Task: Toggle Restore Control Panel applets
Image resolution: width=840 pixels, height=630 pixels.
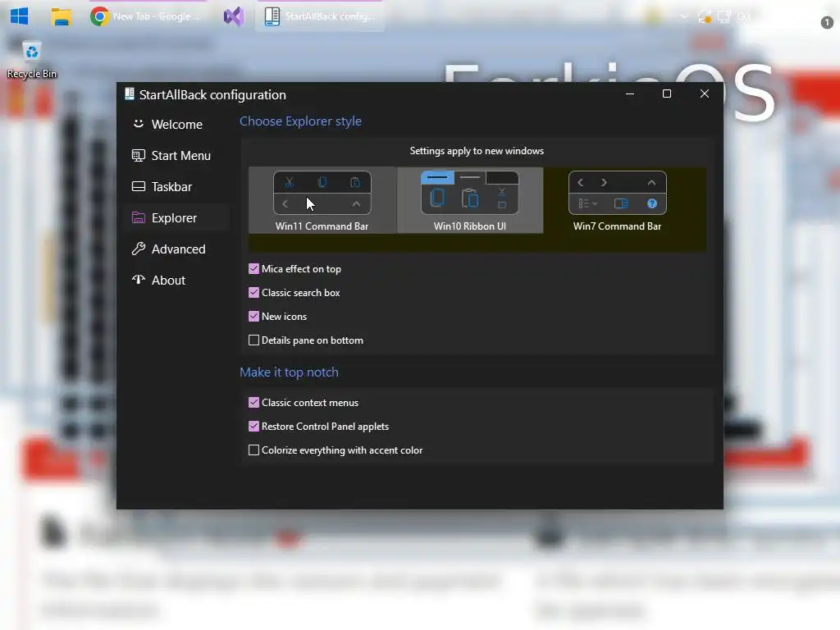Action: tap(254, 427)
